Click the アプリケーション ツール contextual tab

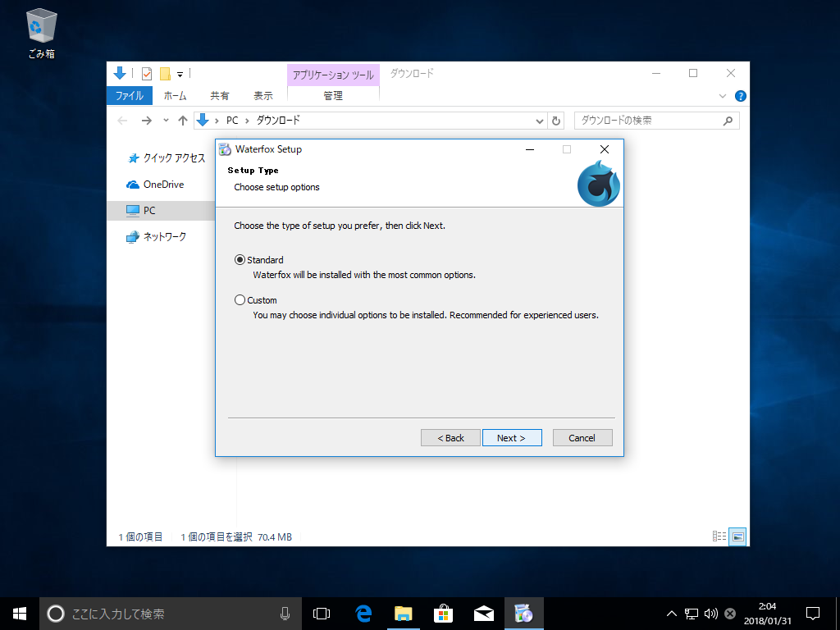333,75
